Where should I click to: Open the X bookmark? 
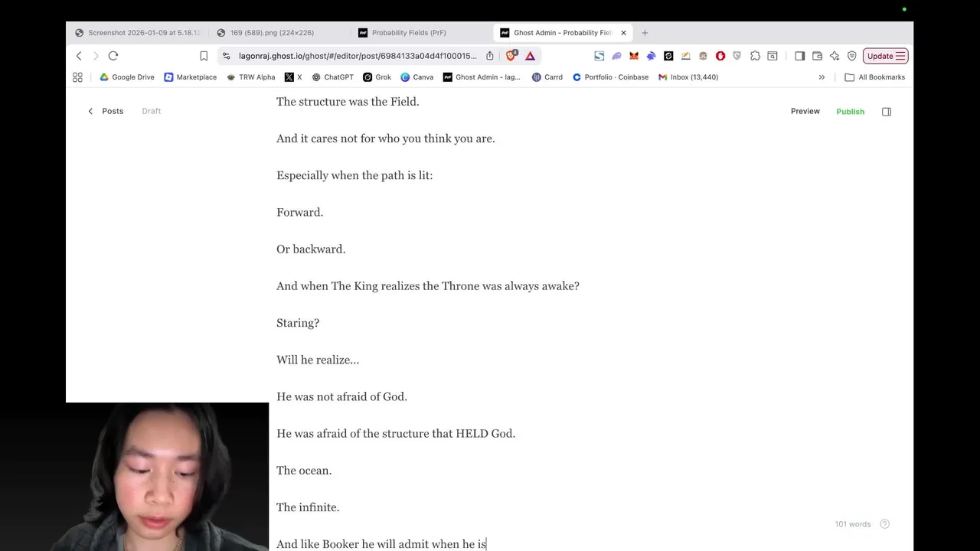[x=293, y=77]
